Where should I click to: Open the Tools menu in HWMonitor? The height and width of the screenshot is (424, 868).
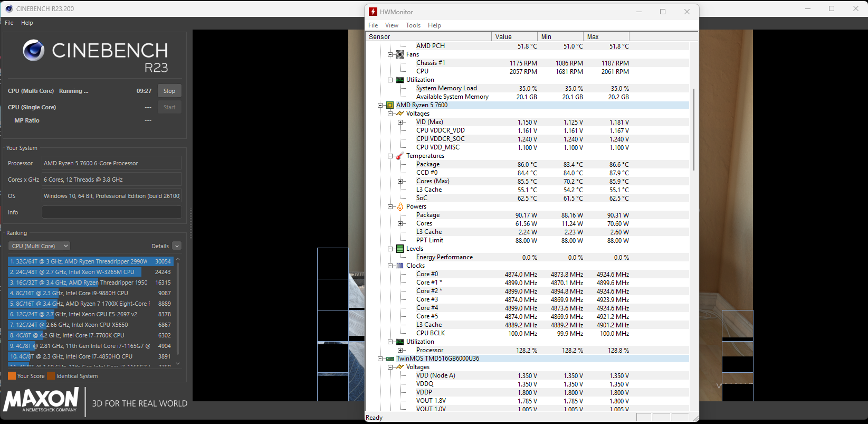click(x=413, y=25)
